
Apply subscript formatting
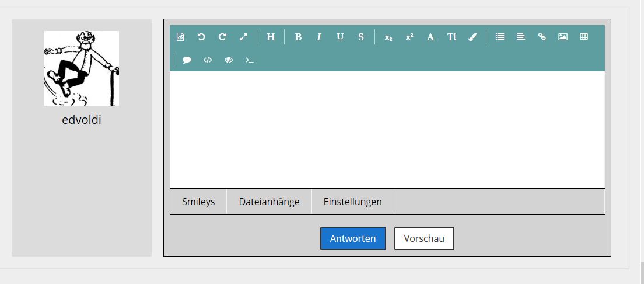388,37
